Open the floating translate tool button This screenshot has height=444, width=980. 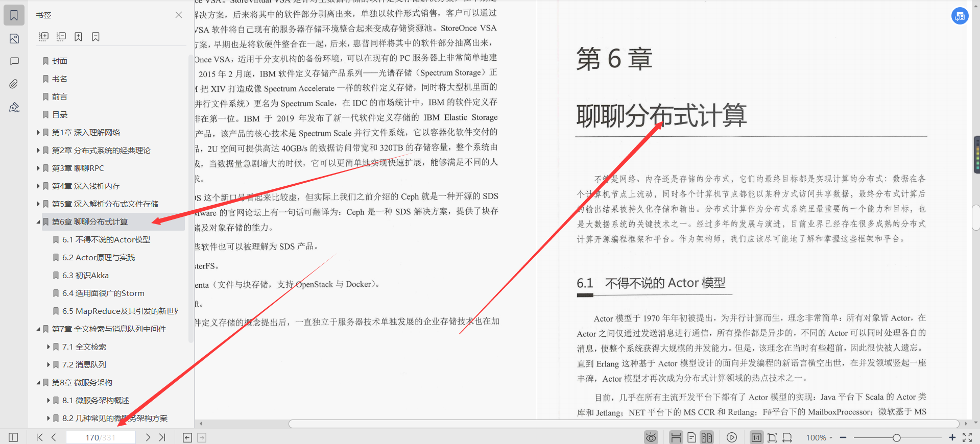click(x=960, y=16)
